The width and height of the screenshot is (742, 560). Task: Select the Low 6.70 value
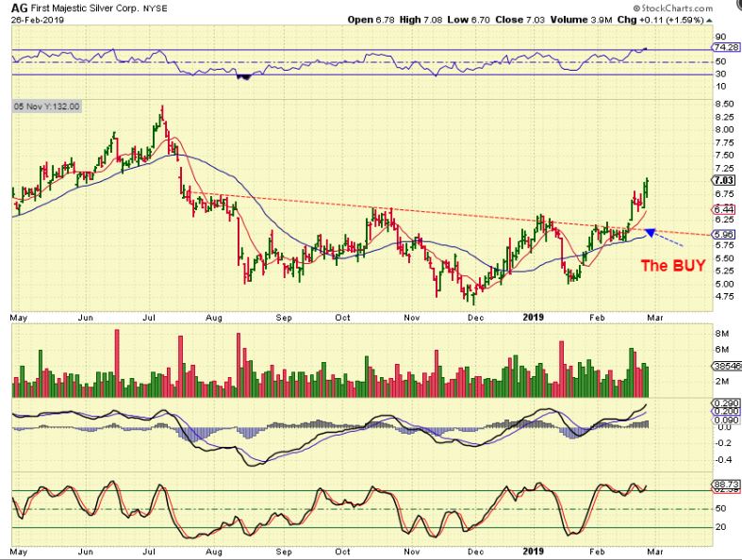pyautogui.click(x=469, y=20)
